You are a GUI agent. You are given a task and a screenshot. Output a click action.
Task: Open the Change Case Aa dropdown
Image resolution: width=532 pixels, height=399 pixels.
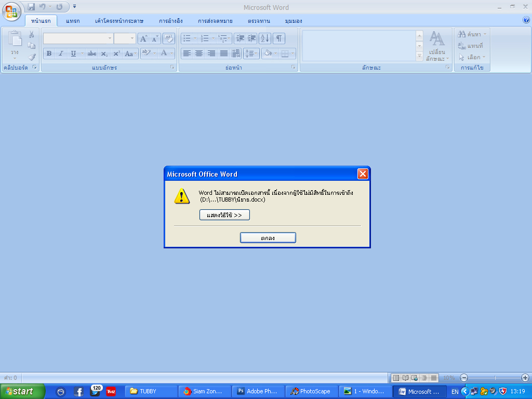point(130,54)
